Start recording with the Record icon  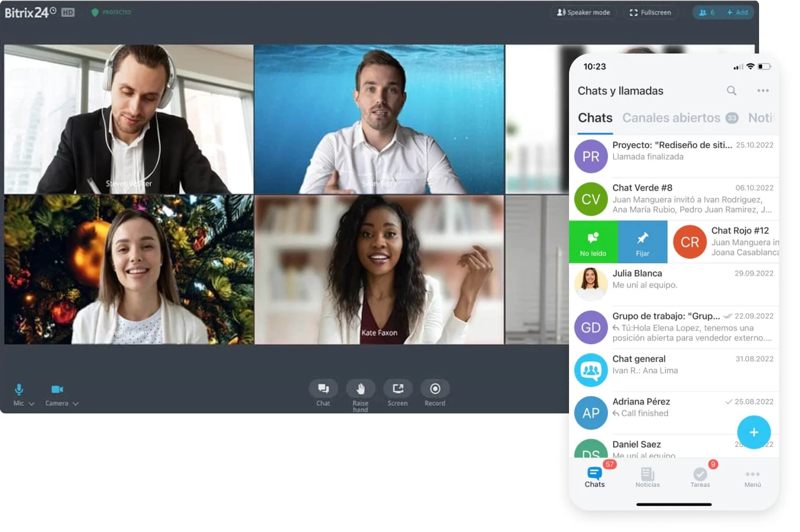435,389
